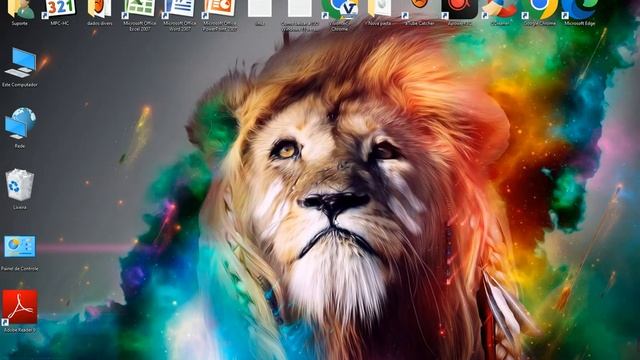The width and height of the screenshot is (640, 360).
Task: Launch the Adobe Reader 9 shortcut
Action: pos(20,311)
